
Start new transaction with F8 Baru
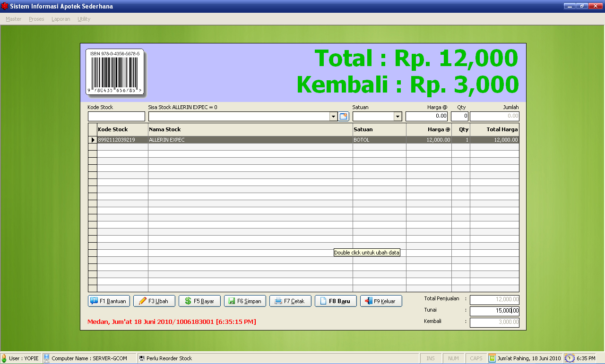(x=336, y=301)
